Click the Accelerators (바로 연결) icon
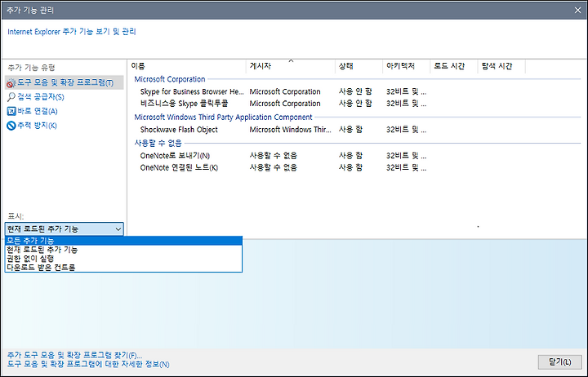Viewport: 588px width, 377px height. 11,111
